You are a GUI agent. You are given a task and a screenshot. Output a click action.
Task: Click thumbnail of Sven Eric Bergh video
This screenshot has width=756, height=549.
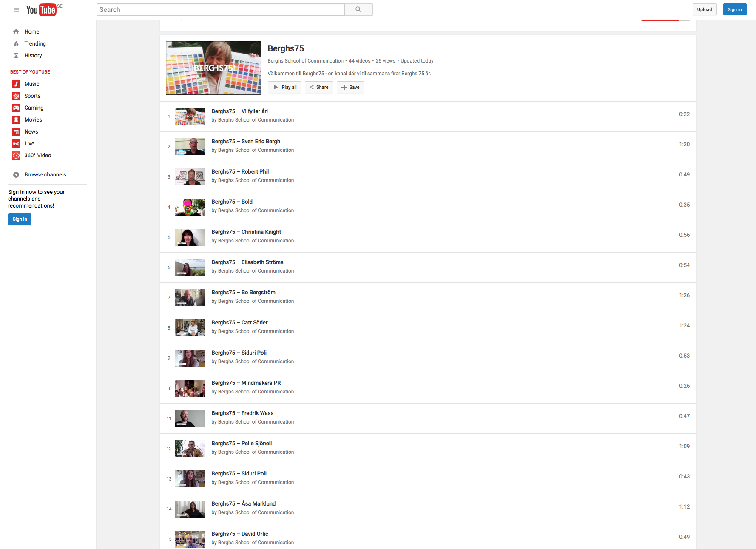(x=190, y=147)
